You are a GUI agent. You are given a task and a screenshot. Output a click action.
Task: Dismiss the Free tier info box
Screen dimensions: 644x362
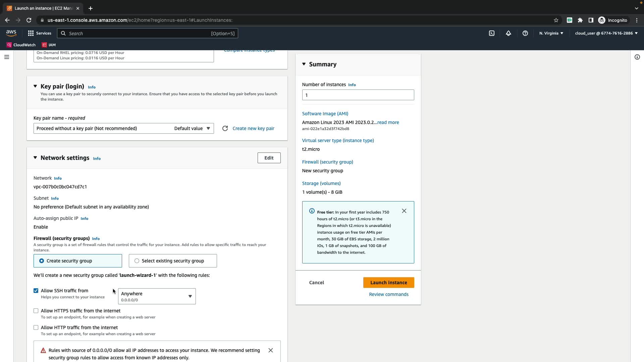pos(404,211)
